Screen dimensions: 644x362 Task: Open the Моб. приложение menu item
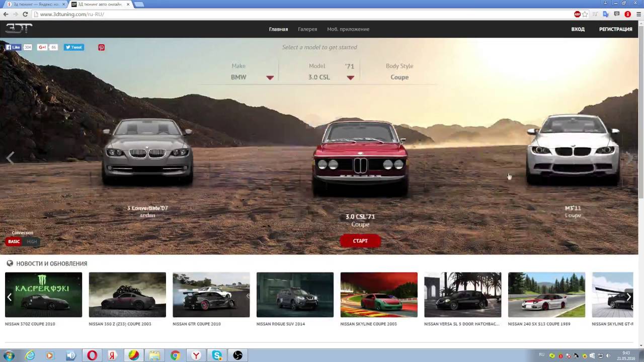pyautogui.click(x=348, y=29)
